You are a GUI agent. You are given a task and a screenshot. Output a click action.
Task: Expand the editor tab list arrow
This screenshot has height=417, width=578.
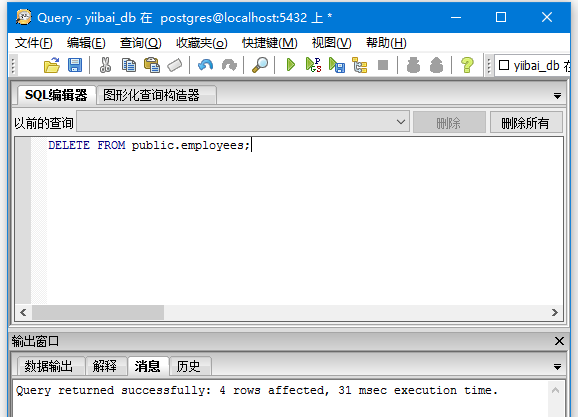(557, 96)
